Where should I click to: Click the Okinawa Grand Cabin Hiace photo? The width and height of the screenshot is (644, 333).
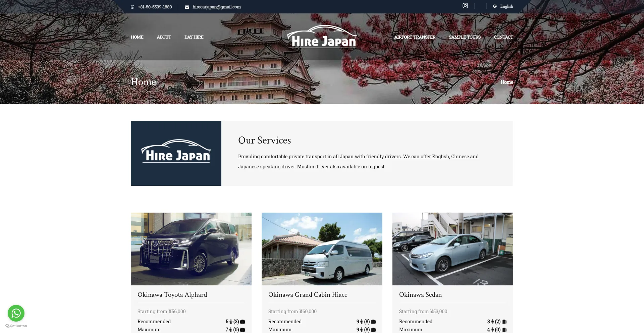click(322, 249)
